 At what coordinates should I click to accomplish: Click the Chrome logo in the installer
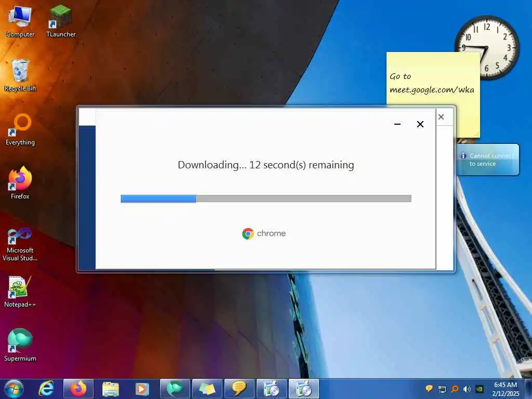click(x=248, y=233)
